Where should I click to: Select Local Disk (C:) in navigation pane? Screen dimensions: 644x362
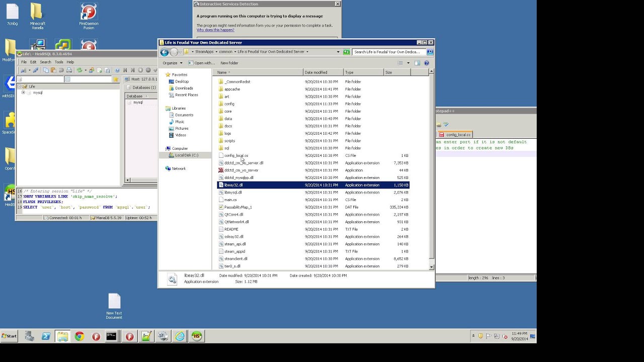click(186, 155)
